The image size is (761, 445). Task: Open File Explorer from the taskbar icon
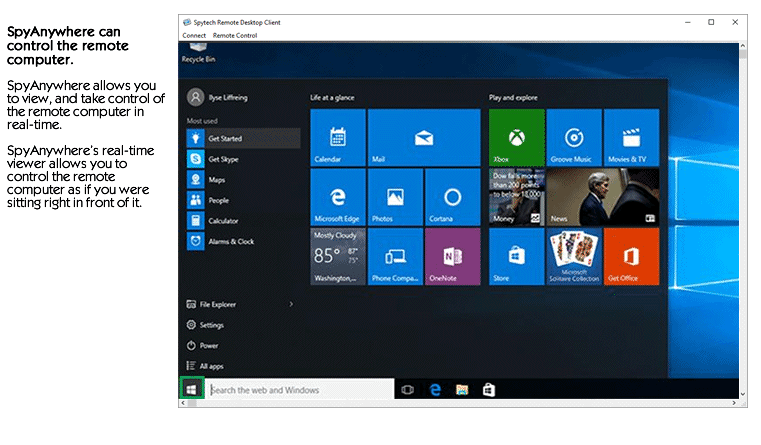click(x=462, y=390)
